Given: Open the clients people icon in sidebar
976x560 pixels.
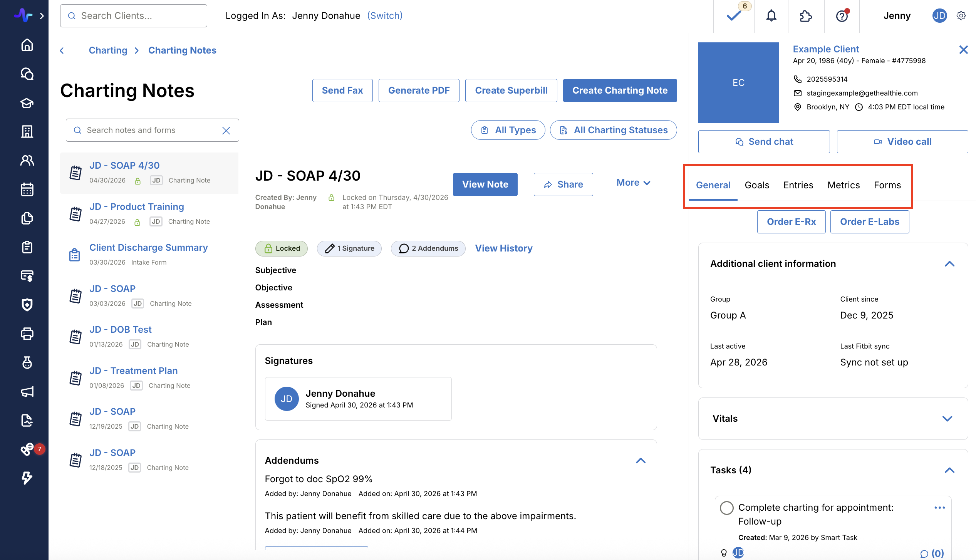Looking at the screenshot, I should (x=27, y=161).
